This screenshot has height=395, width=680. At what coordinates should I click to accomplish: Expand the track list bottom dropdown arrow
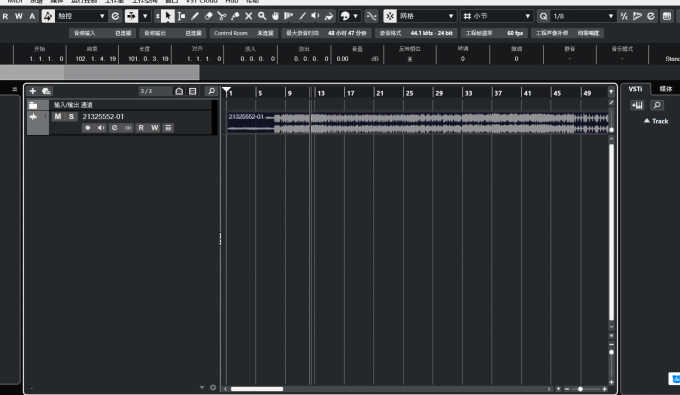(x=202, y=387)
